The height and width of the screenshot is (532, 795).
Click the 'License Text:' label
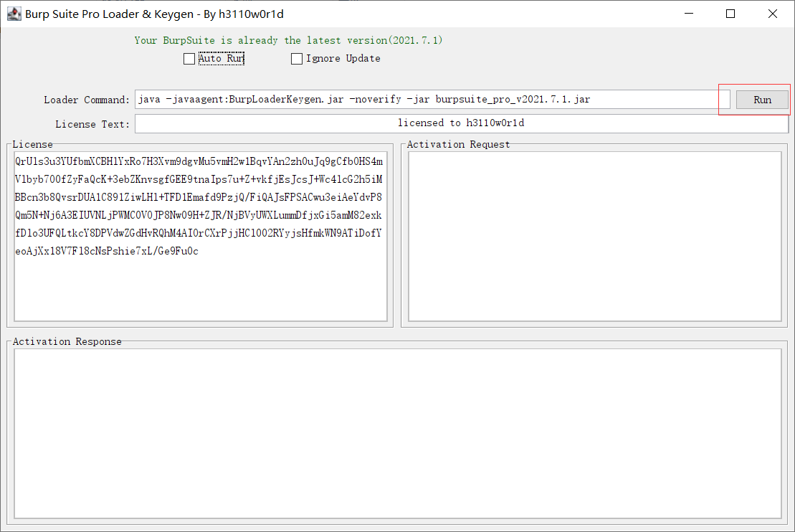coord(92,124)
